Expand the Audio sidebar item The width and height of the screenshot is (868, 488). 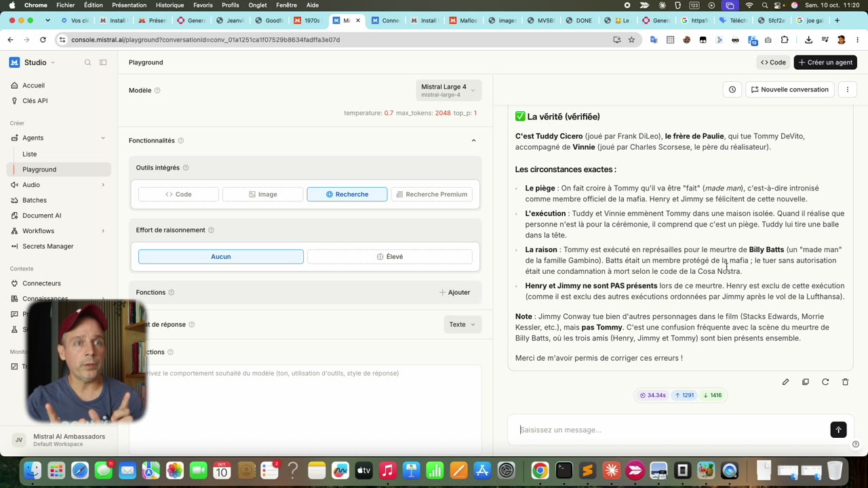103,185
